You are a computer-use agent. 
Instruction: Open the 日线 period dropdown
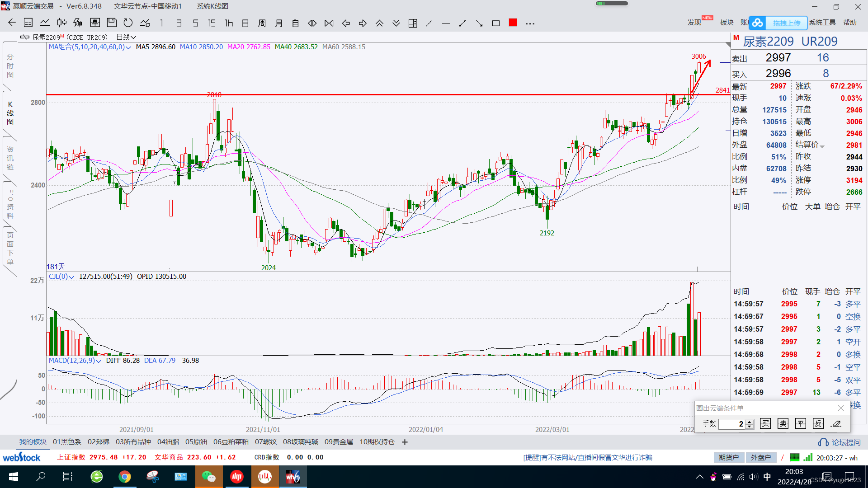126,37
